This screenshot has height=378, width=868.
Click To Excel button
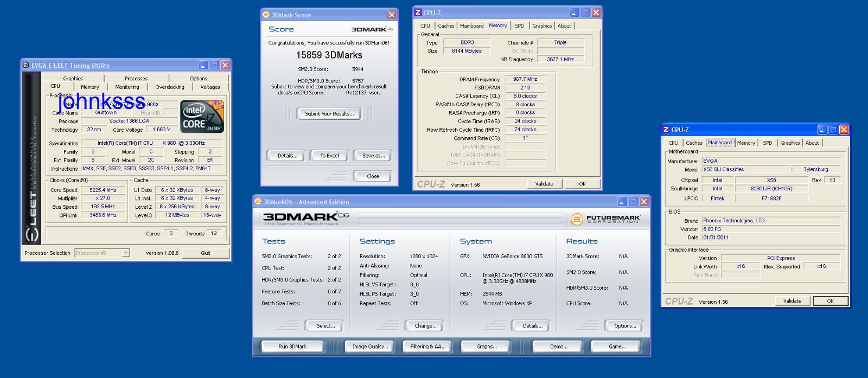tap(329, 156)
